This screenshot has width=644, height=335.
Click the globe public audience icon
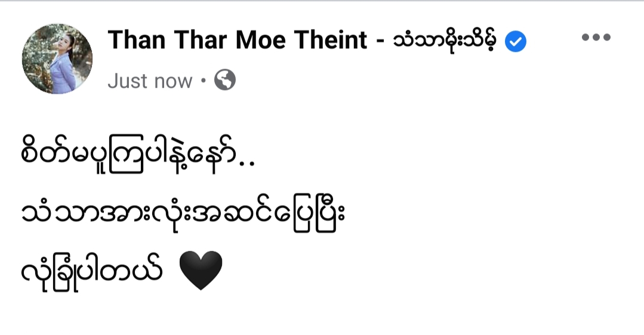tap(224, 80)
